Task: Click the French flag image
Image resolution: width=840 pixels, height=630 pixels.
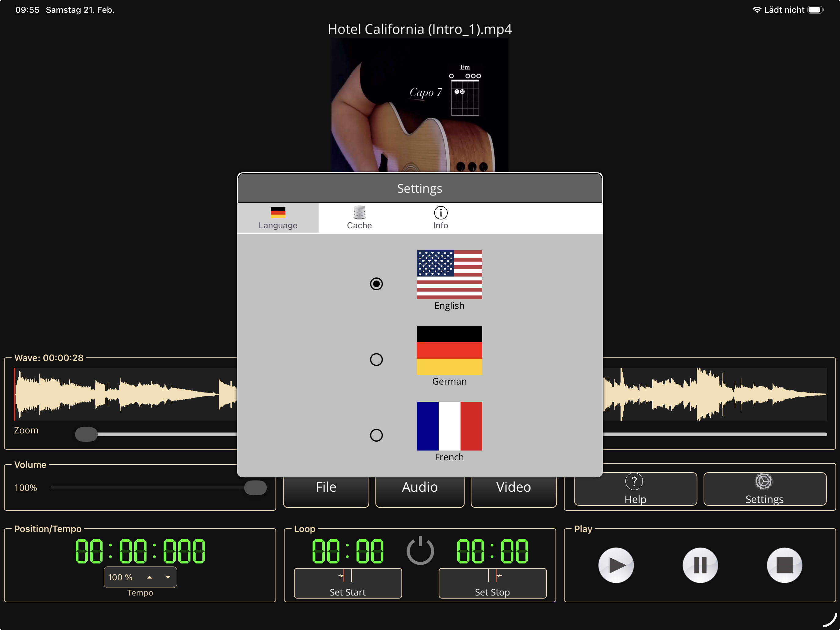Action: [449, 426]
